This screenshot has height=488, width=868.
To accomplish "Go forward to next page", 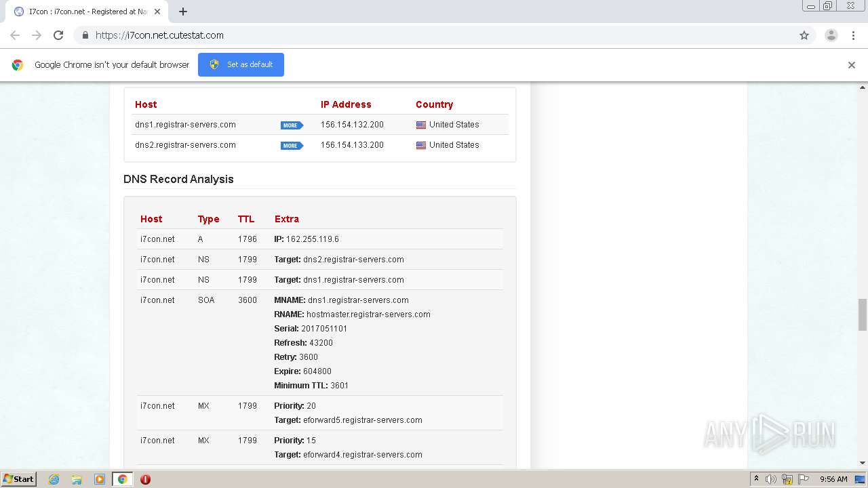I will point(37,35).
